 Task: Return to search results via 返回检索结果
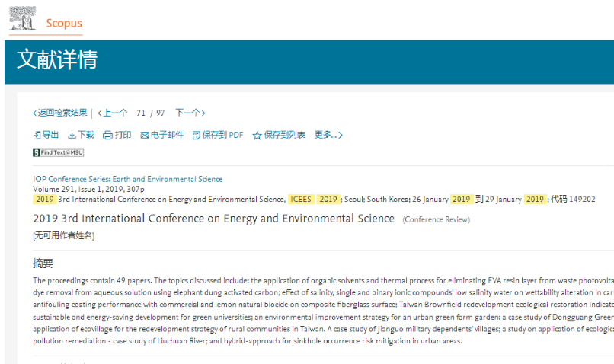(60, 113)
